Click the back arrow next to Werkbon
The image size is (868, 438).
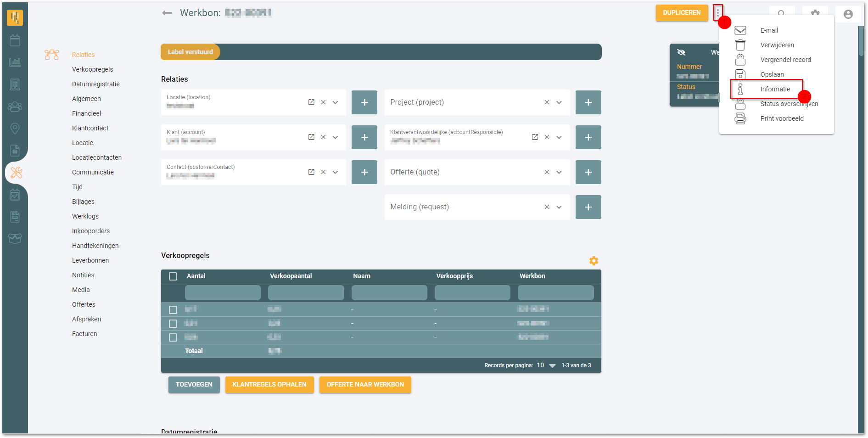[167, 13]
